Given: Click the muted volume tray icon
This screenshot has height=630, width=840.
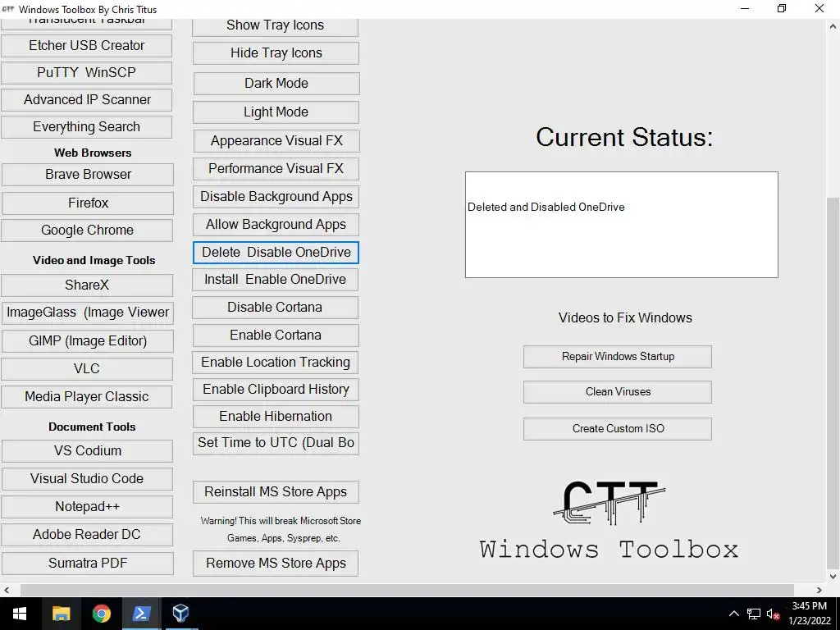Looking at the screenshot, I should [x=773, y=614].
